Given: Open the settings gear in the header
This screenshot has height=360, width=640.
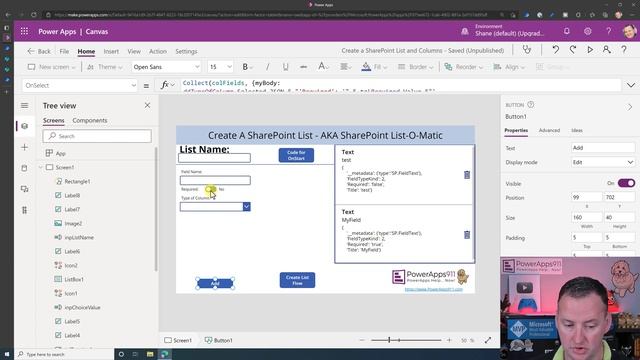Looking at the screenshot, I should (x=587, y=31).
